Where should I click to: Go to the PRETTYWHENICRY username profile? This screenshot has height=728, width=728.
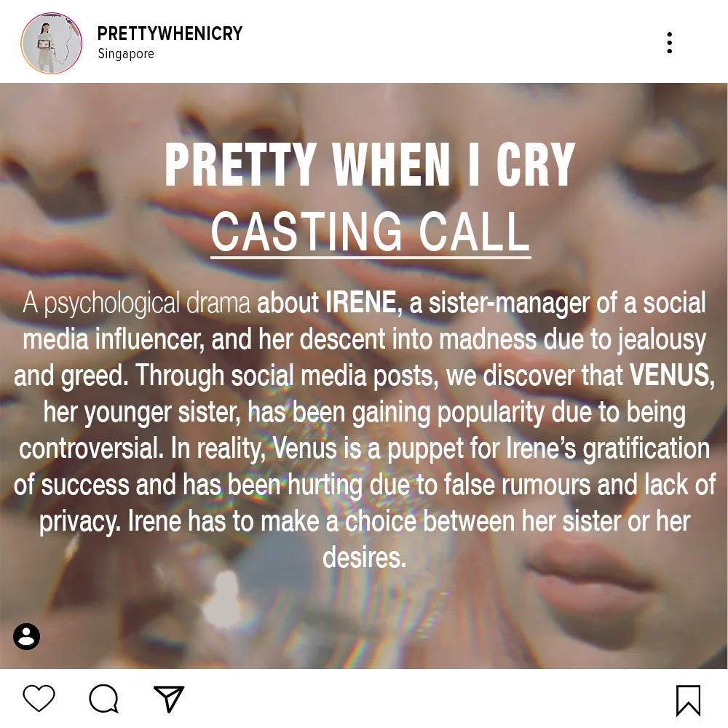(x=170, y=33)
